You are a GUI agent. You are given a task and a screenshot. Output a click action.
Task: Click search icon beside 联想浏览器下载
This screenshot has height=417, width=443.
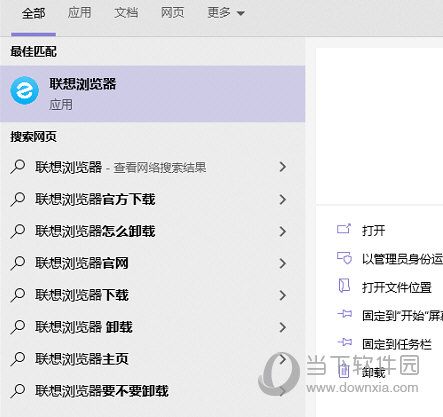click(18, 295)
